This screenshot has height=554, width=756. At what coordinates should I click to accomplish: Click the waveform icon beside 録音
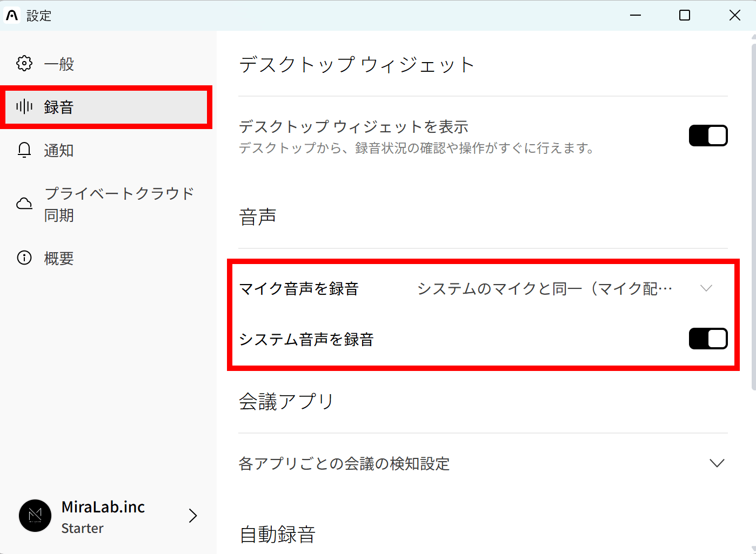(24, 106)
